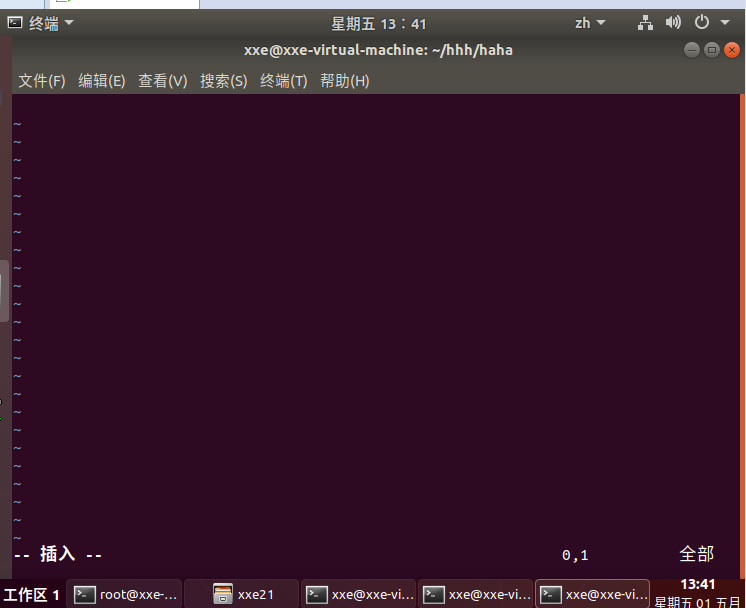
Task: Click the power icon in top bar
Action: pos(702,22)
